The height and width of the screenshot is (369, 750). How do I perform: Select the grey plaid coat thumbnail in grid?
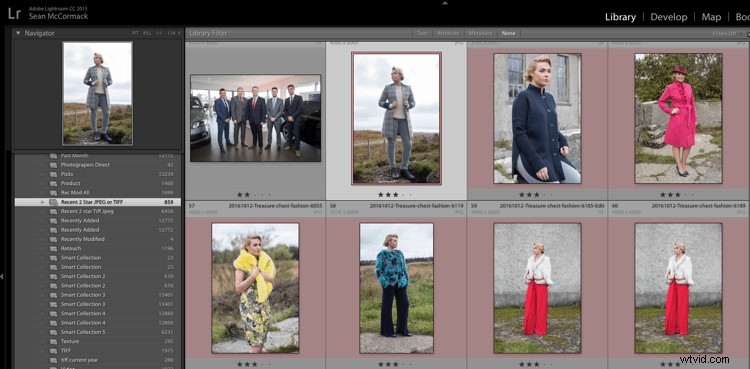[396, 118]
